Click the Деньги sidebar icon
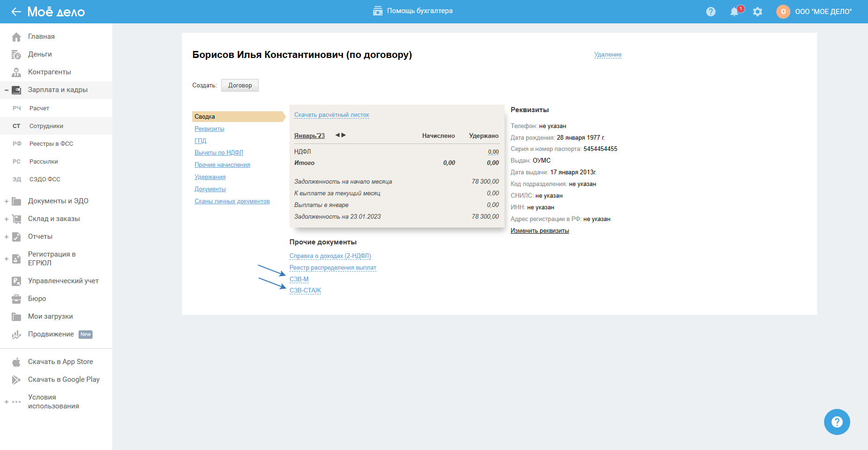This screenshot has height=450, width=868. pos(16,55)
